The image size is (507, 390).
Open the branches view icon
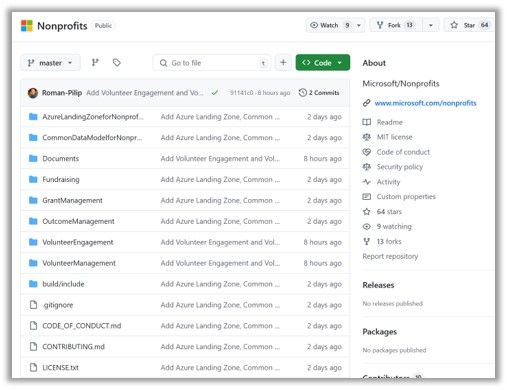pos(95,62)
